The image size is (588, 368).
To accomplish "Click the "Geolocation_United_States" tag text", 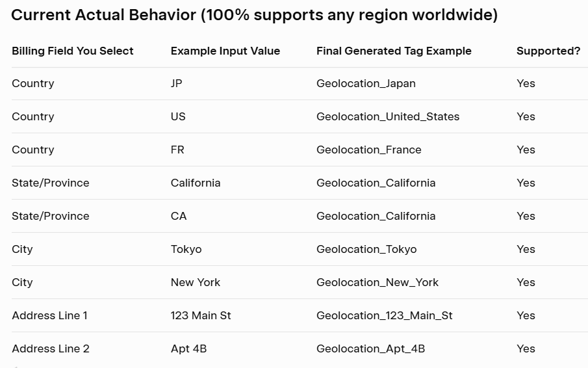I will 388,116.
